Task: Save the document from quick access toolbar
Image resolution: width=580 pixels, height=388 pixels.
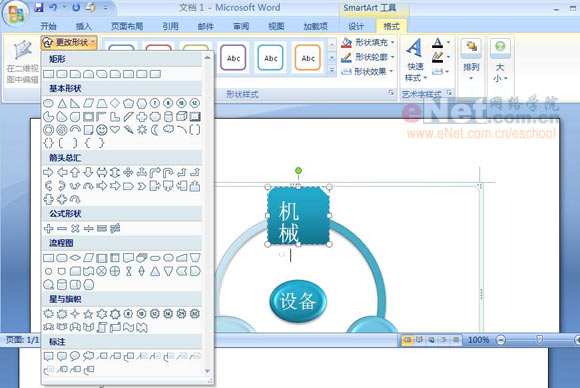Action: (39, 7)
